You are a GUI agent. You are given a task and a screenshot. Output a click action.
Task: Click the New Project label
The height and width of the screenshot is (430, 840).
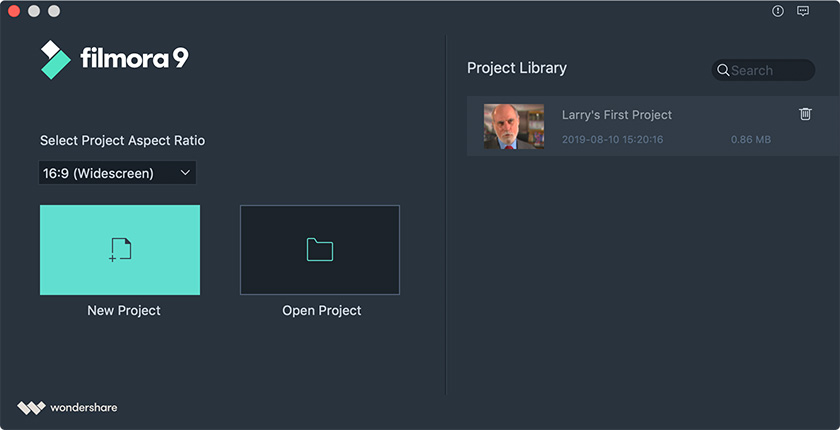124,311
